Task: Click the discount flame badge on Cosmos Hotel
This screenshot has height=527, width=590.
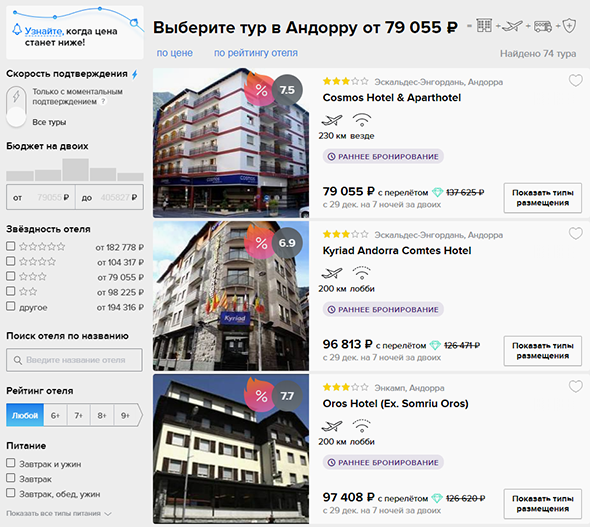Action: pos(259,89)
